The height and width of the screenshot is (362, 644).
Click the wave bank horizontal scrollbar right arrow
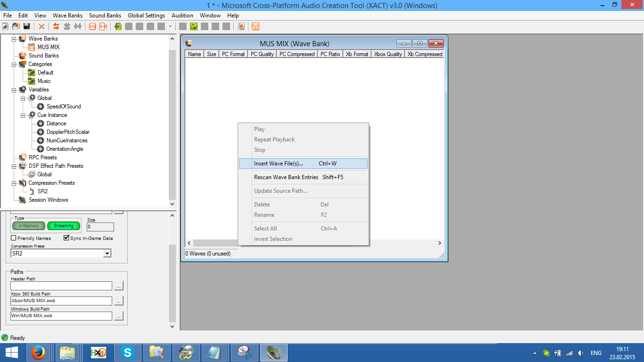coord(439,243)
